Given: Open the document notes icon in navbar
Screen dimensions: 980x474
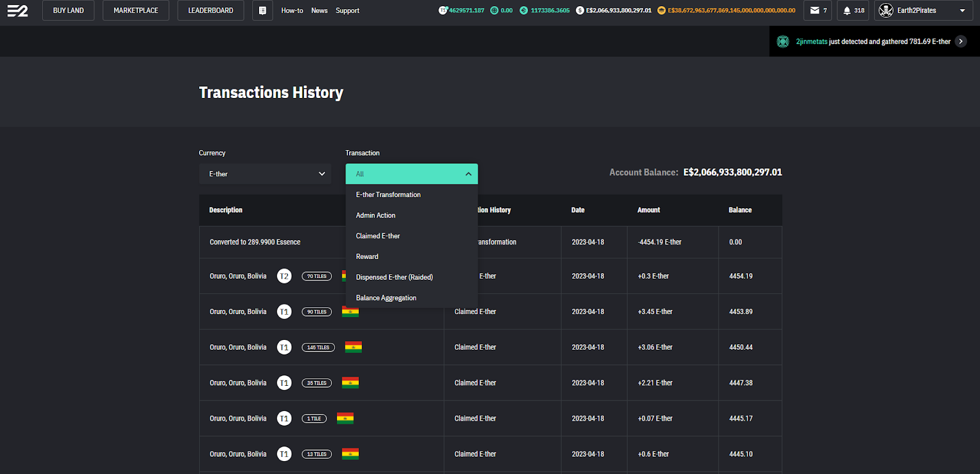Looking at the screenshot, I should click(262, 10).
